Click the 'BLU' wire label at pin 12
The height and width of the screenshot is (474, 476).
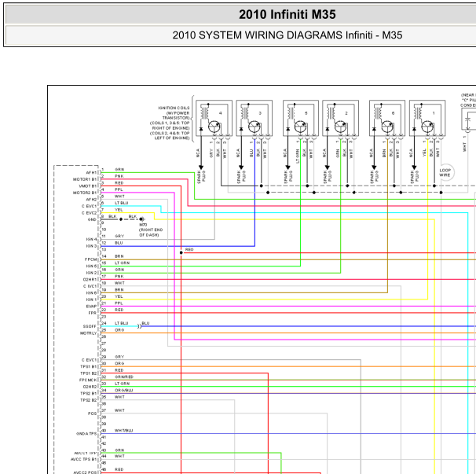click(x=119, y=243)
